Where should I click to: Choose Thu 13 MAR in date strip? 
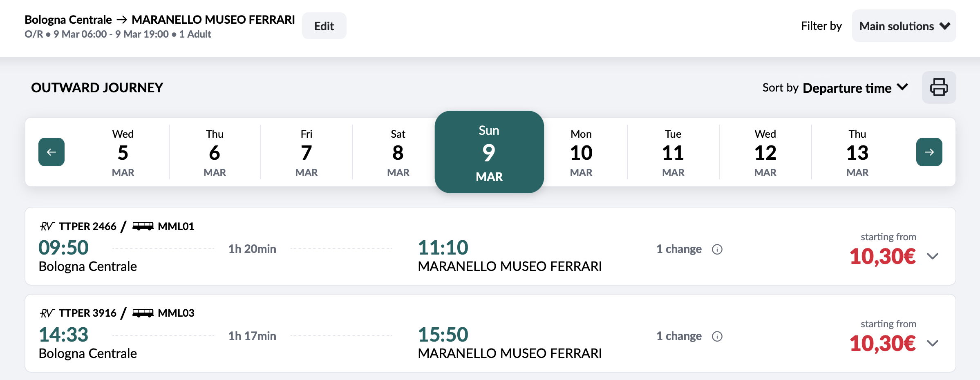[x=857, y=152]
